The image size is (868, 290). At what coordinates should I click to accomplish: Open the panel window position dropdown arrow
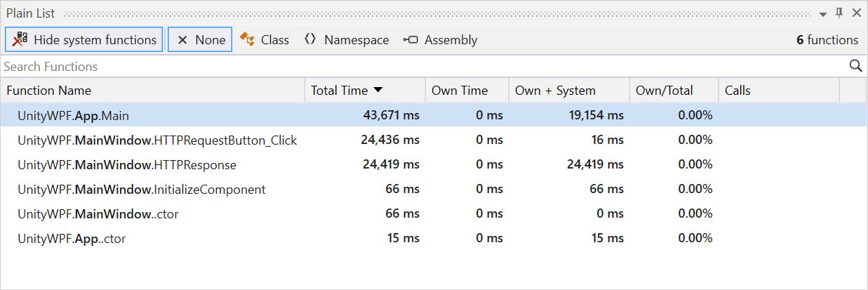pos(823,14)
